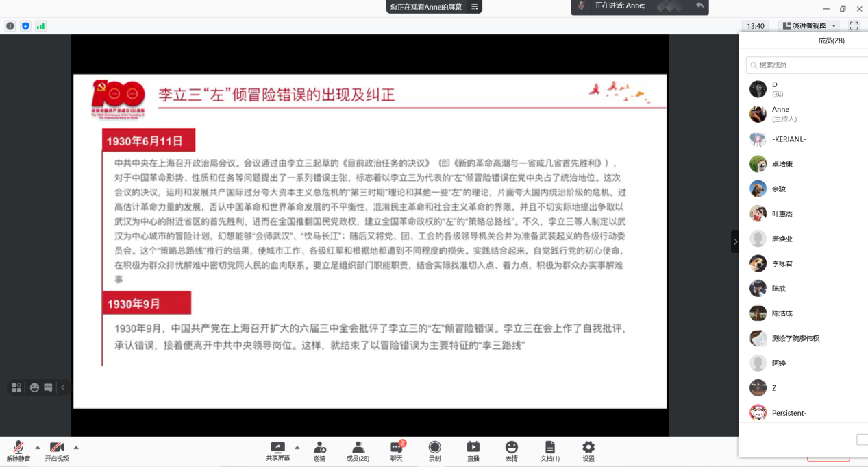
Task: Toggle the 成员(28) members panel
Action: (358, 448)
